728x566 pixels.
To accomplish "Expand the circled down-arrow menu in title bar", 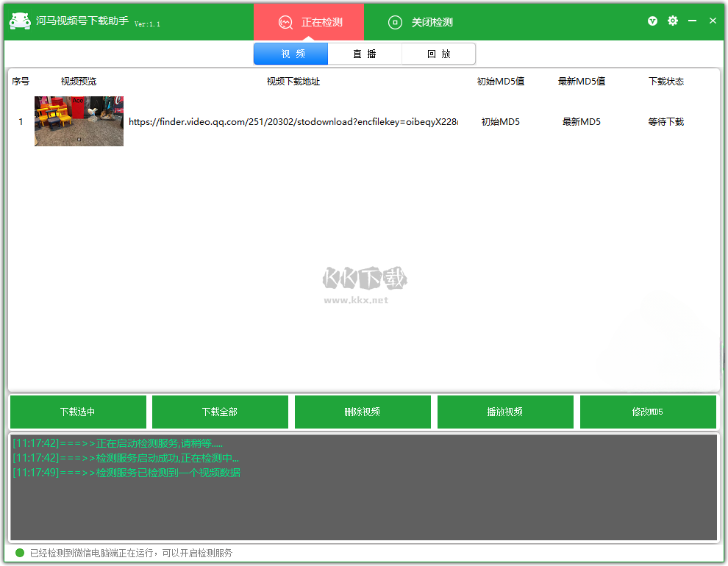I will click(x=652, y=21).
